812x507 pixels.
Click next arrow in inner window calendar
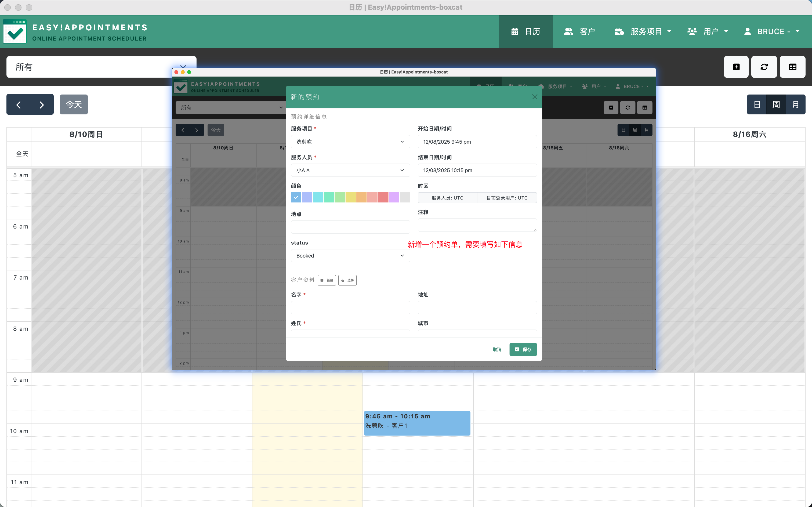(197, 130)
